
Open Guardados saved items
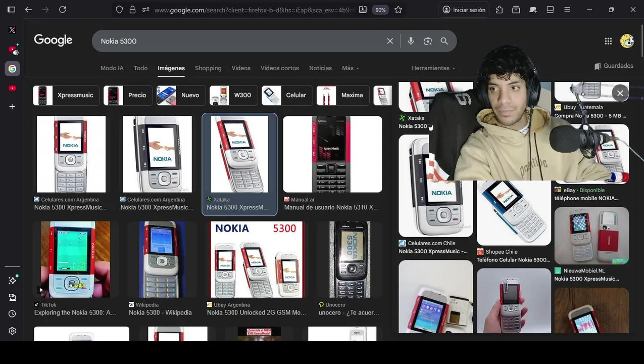tap(614, 66)
